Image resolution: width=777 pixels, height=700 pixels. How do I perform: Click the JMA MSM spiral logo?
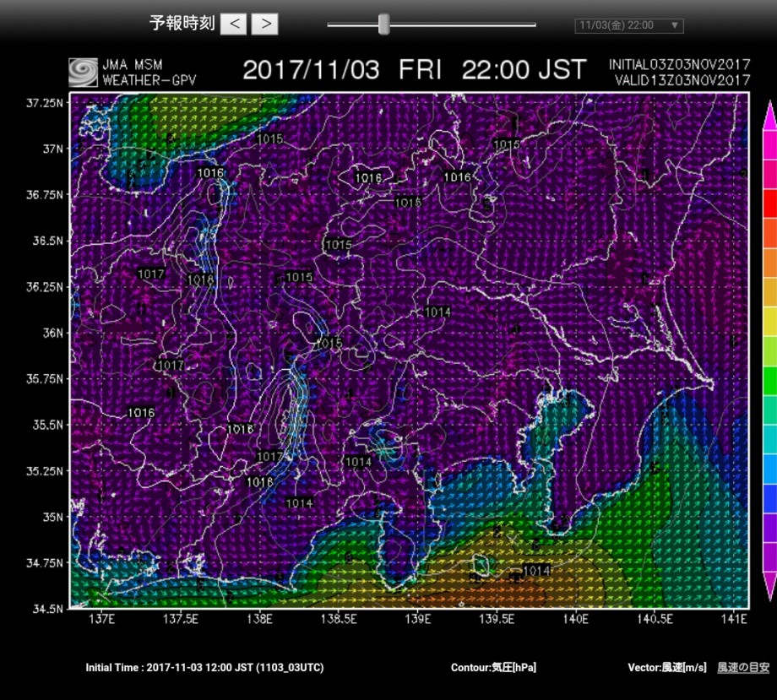(x=83, y=73)
